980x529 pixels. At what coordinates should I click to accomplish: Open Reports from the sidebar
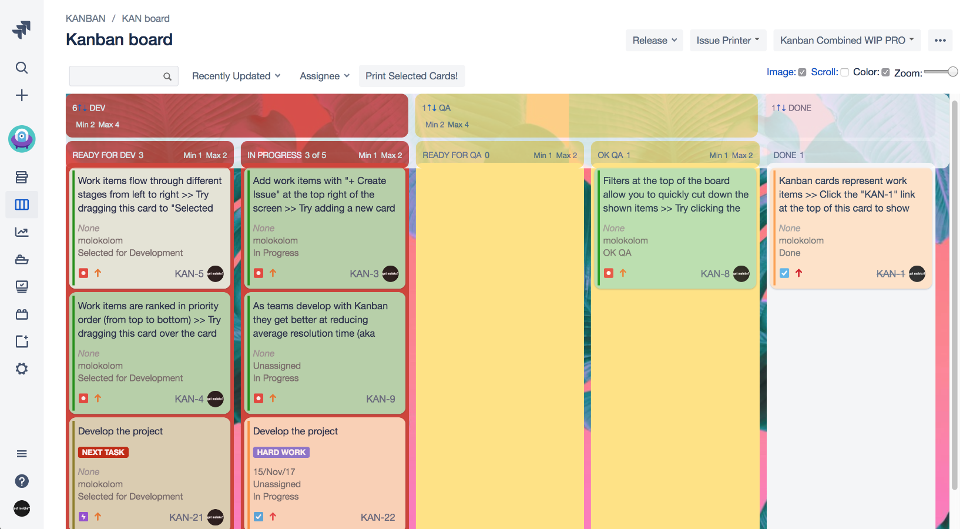point(22,232)
